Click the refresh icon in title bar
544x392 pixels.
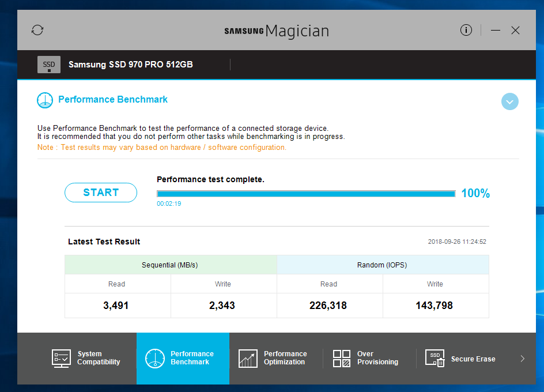tap(37, 30)
